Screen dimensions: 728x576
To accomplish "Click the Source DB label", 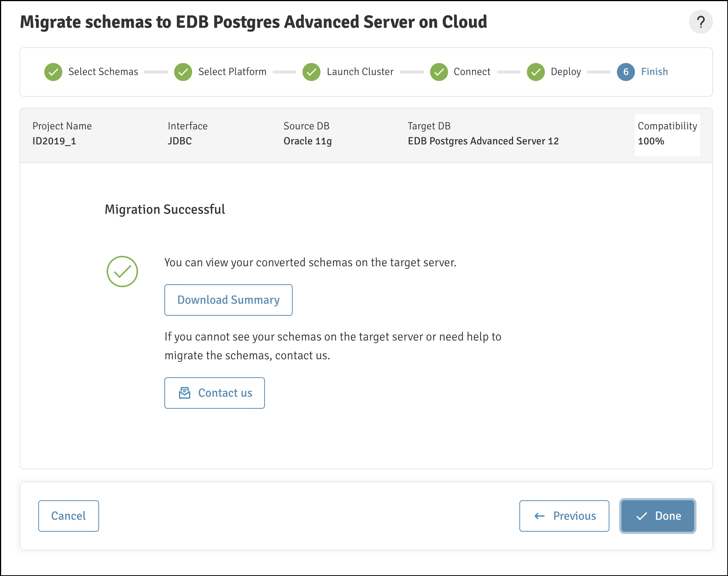I will coord(307,126).
